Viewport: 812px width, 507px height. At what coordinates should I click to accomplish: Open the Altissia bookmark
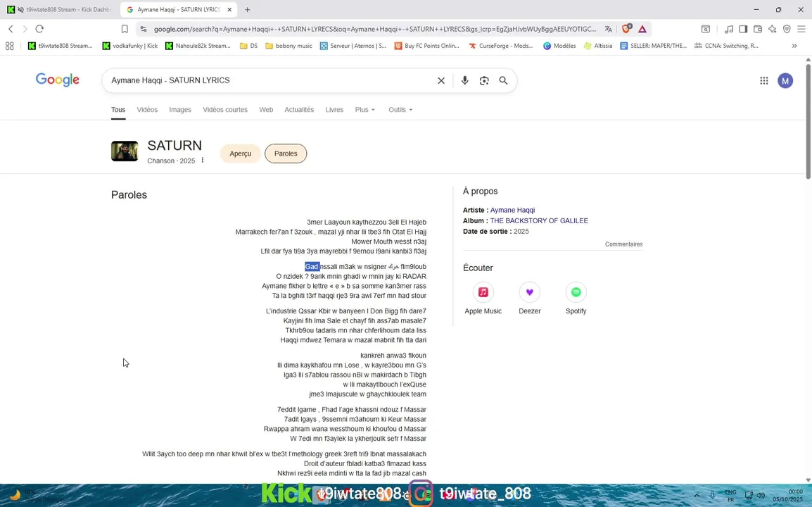(x=598, y=46)
